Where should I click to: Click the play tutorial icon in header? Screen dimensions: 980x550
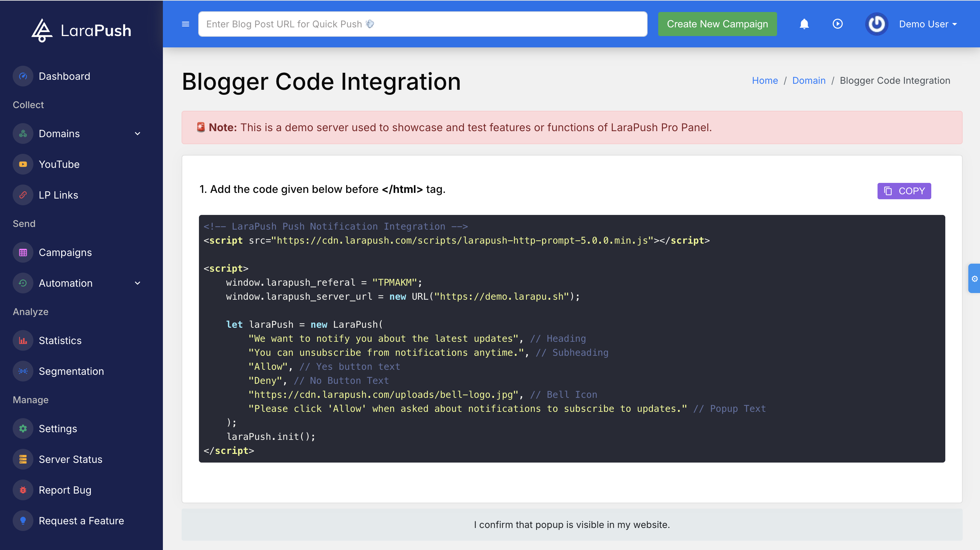click(837, 24)
